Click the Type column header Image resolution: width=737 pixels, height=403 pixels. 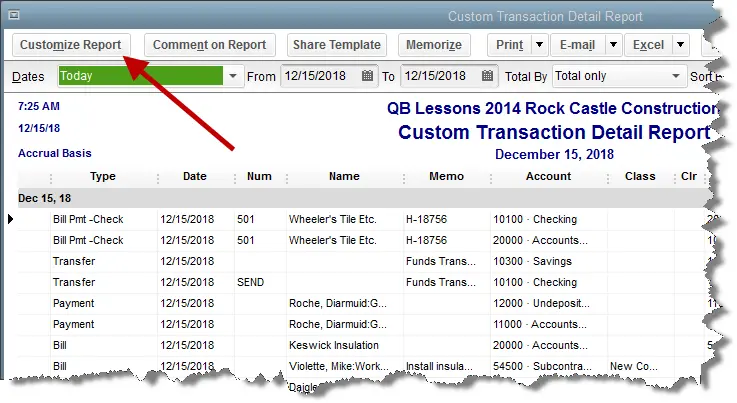(103, 177)
